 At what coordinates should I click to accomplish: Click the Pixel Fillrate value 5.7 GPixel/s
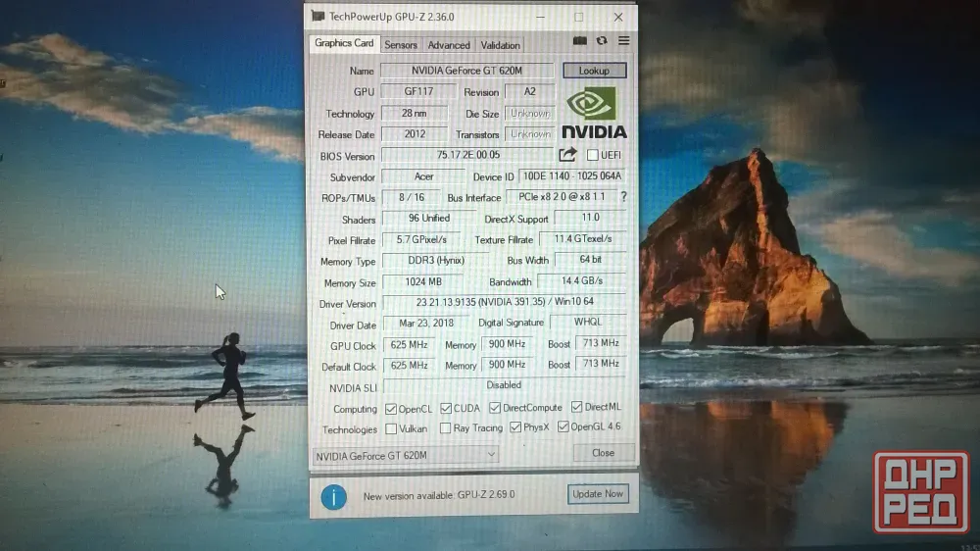click(421, 239)
